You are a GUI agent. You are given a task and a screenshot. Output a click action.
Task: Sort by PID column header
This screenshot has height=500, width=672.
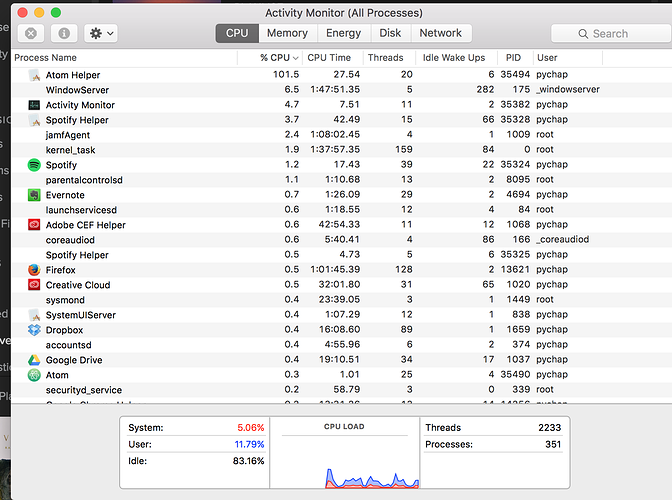pos(513,58)
